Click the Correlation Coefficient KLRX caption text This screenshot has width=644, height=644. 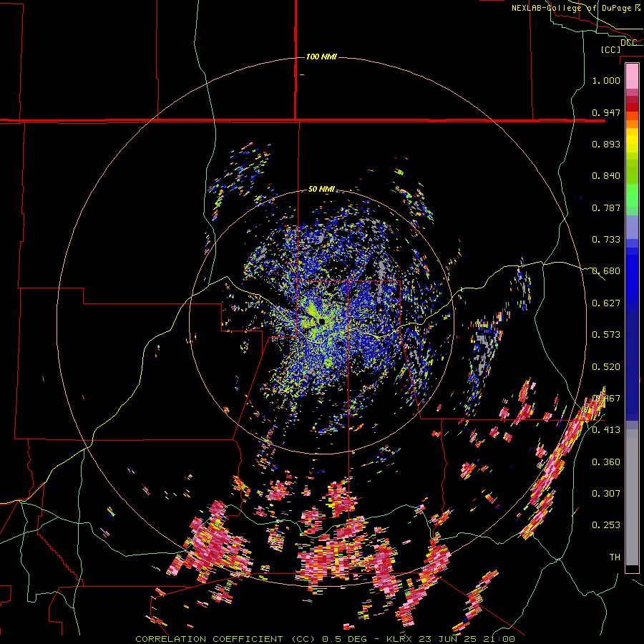[326, 639]
